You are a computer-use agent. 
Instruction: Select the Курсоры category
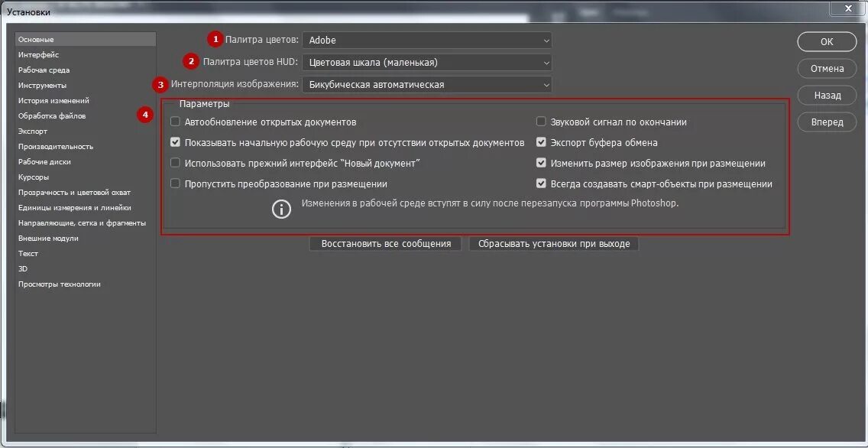point(86,177)
